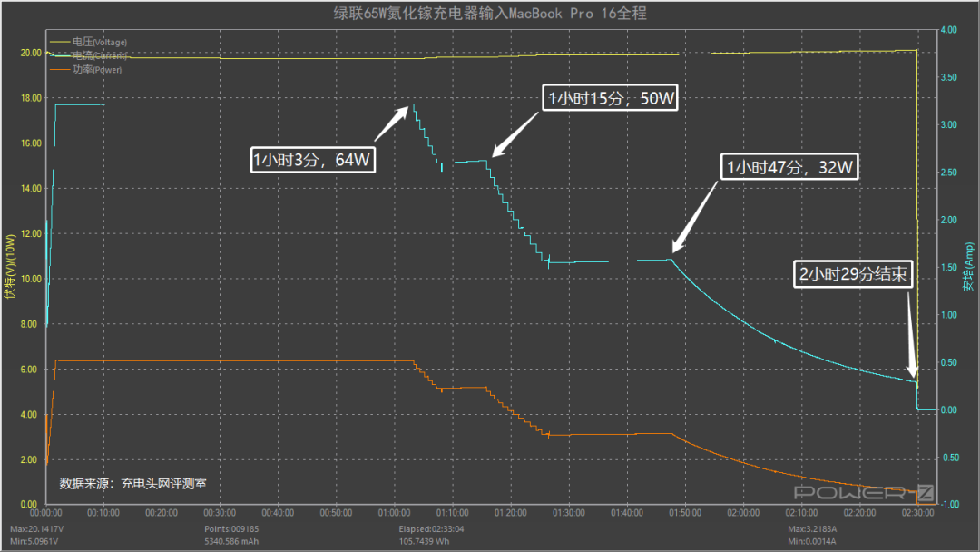Click the 01:40:00 time axis label

[x=627, y=513]
